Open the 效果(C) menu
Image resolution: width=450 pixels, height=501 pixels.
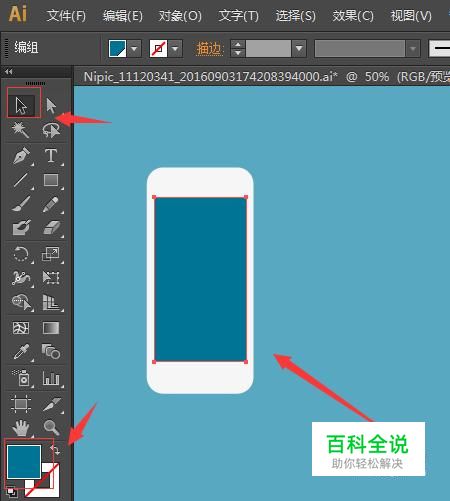(x=353, y=16)
